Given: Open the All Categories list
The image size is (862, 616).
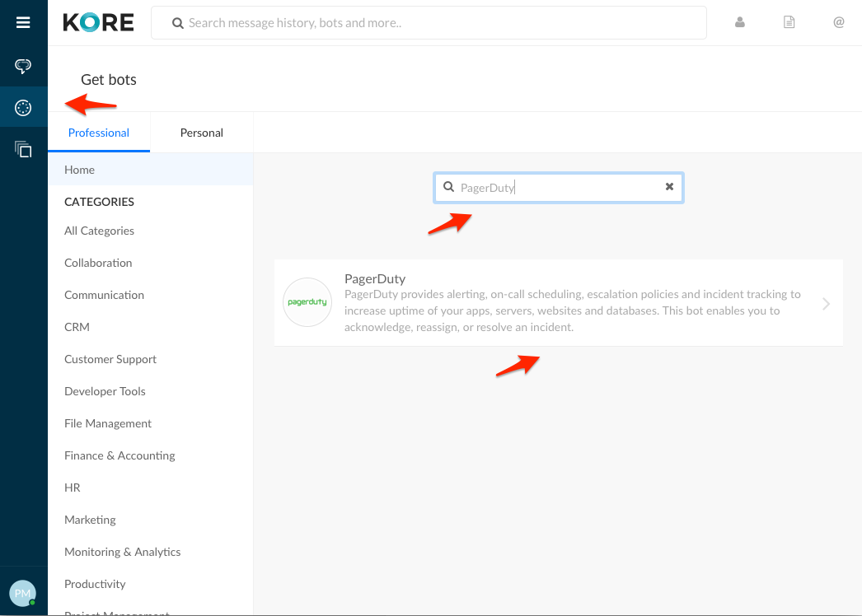Looking at the screenshot, I should [99, 231].
